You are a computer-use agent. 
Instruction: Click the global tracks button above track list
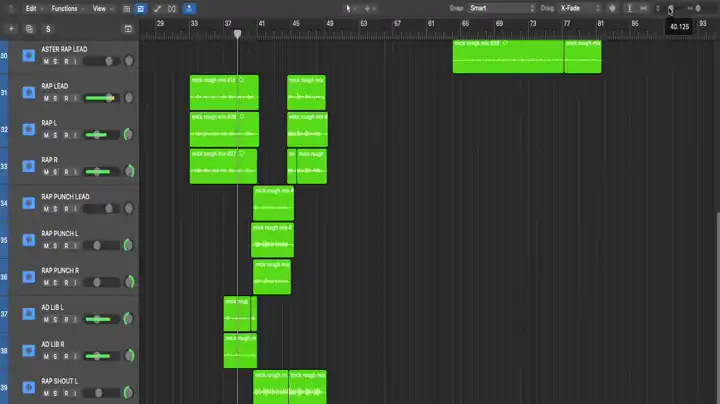[128, 29]
